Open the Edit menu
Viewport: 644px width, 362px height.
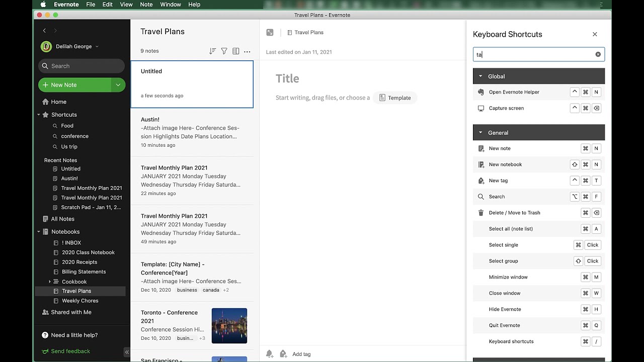point(108,5)
